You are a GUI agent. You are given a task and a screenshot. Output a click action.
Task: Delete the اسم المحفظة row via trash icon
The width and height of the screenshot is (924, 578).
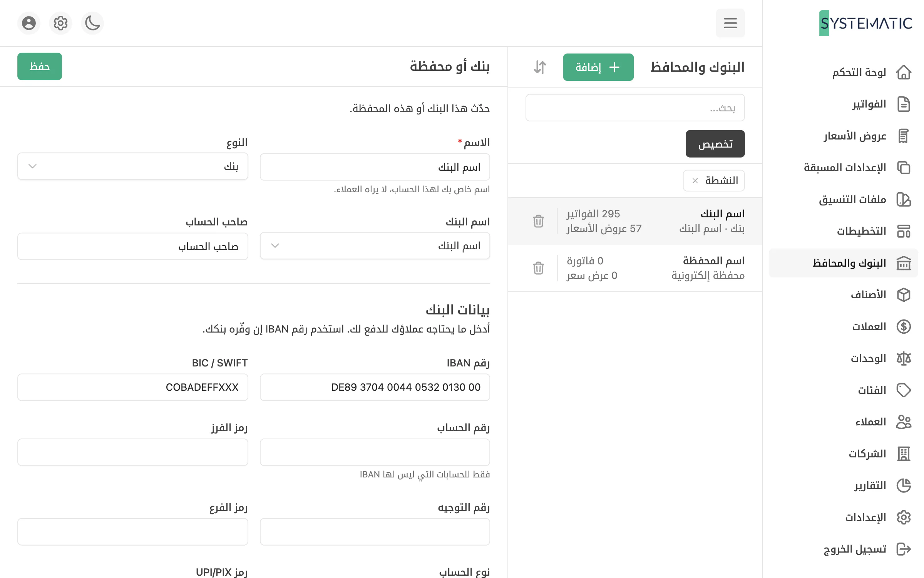(538, 268)
